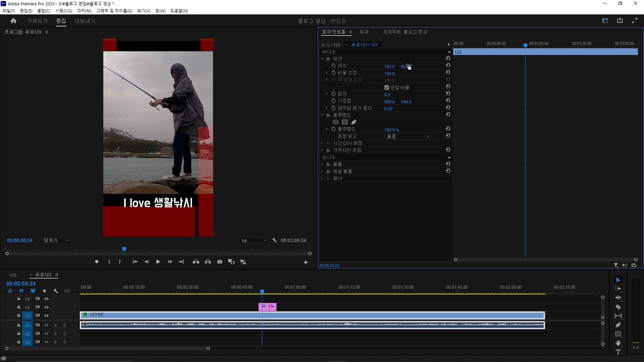Switch to the 효과 panel tab

point(364,32)
